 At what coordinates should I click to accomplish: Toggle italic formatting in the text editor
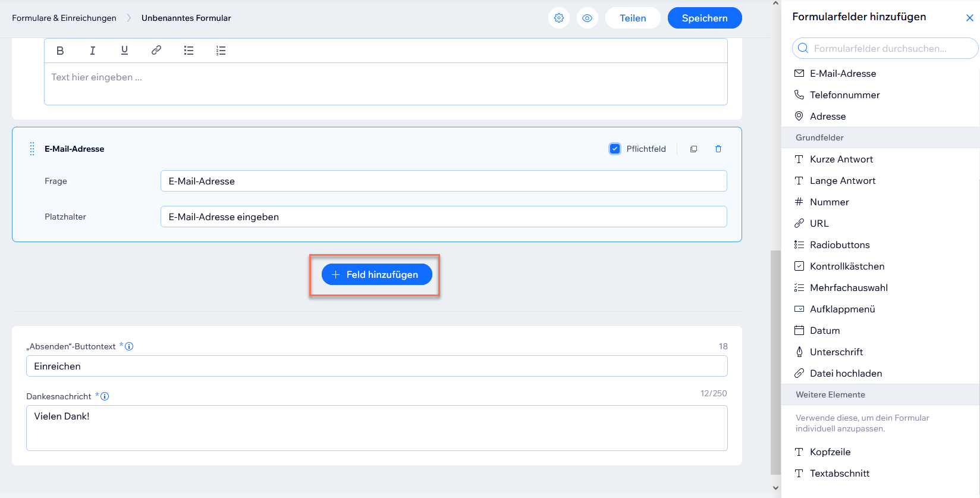point(92,51)
